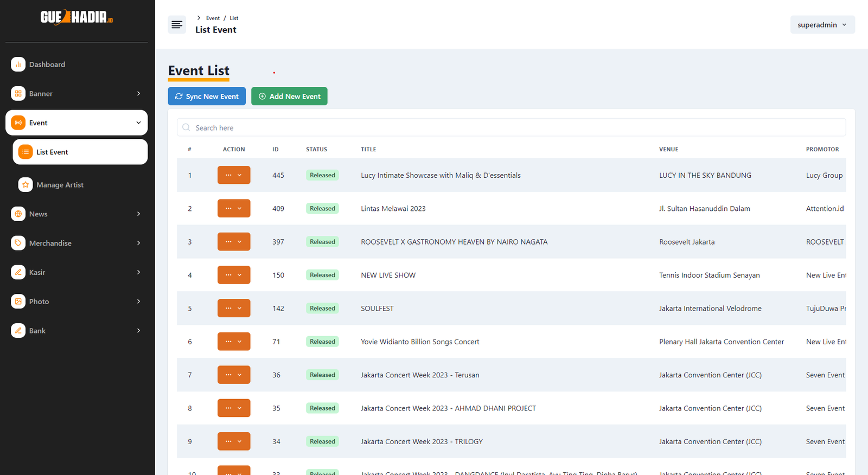The width and height of the screenshot is (868, 475).
Task: Click venue 'LUCY IN THE SKY BANDUNG'
Action: tap(705, 175)
